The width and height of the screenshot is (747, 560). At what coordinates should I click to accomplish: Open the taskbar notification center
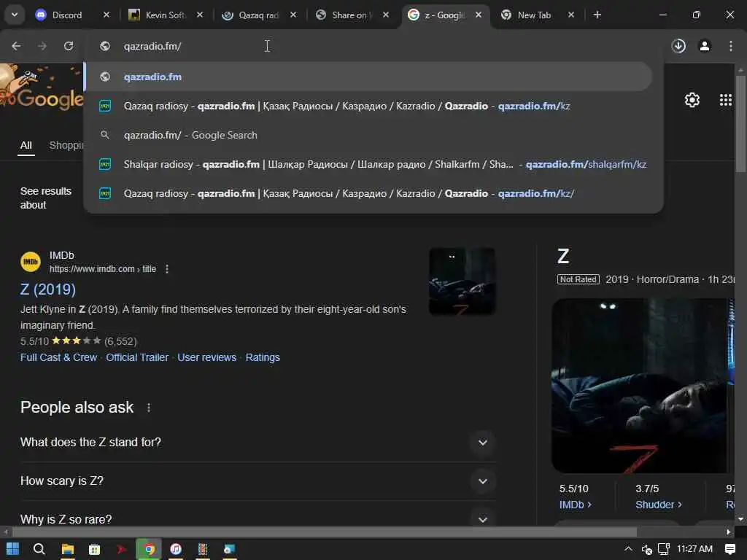(729, 549)
